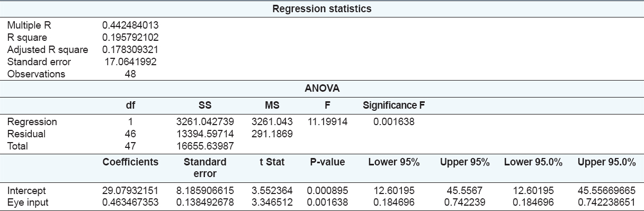Select the Upper 95.0% value 0.742238651
The height and width of the screenshot is (211, 644).
tap(607, 203)
